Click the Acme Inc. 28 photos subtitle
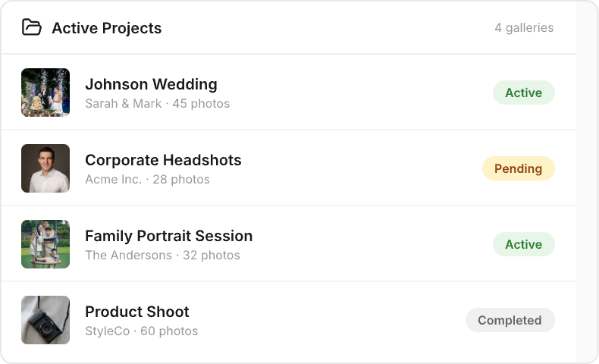The image size is (599, 364). [147, 180]
